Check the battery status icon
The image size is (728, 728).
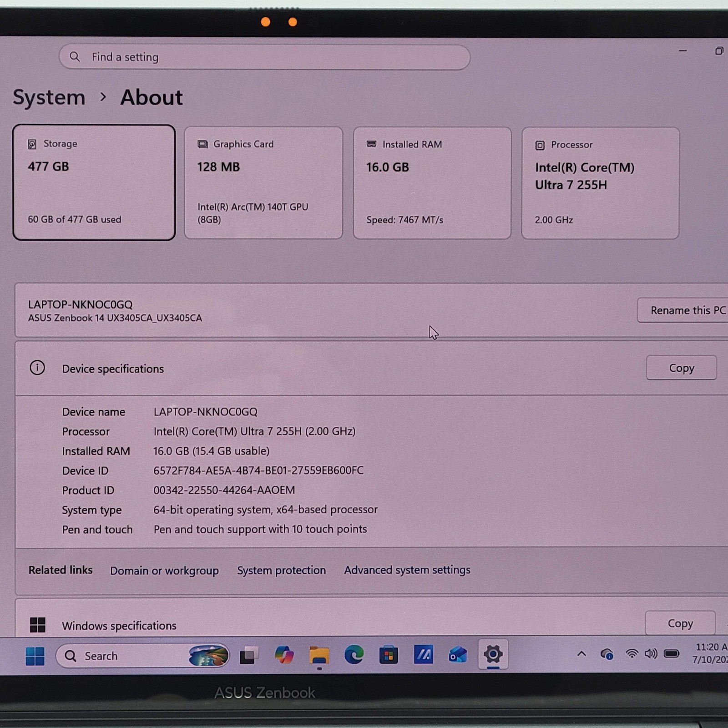[672, 654]
